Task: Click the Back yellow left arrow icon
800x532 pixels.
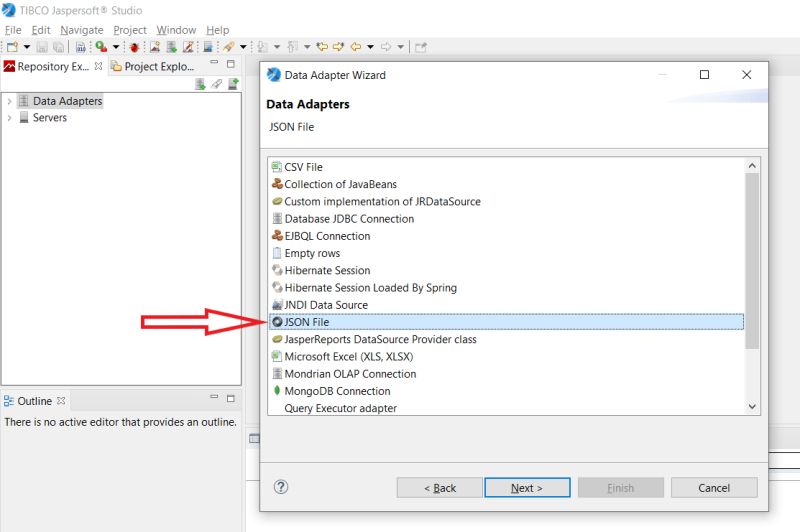Action: pyautogui.click(x=356, y=47)
